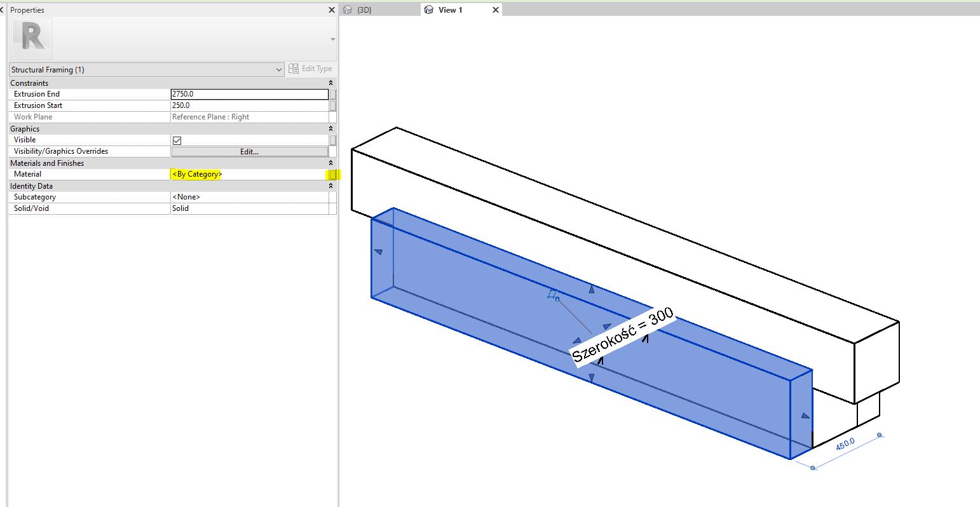Click the downward triangle grip below the blue beam
Viewport: 980px width, 507px height.
coord(591,378)
